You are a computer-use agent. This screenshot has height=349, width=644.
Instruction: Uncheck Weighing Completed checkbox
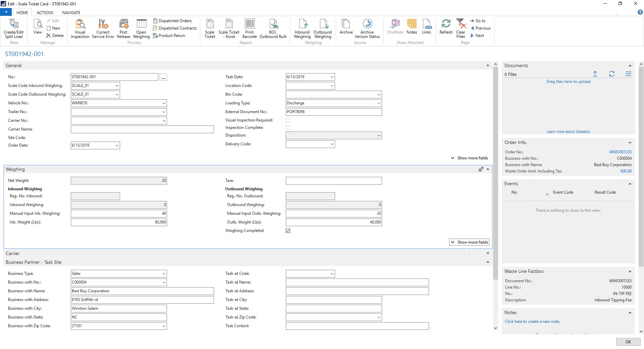(288, 231)
